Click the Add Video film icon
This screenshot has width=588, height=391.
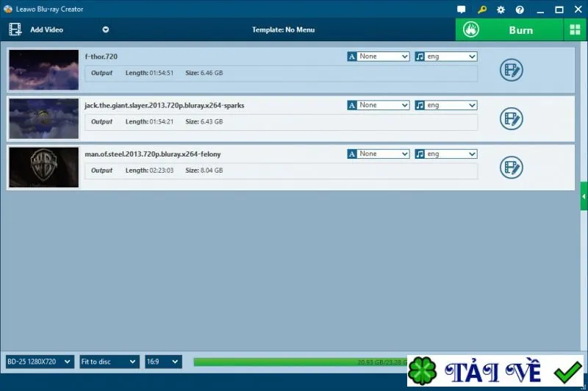click(x=15, y=29)
